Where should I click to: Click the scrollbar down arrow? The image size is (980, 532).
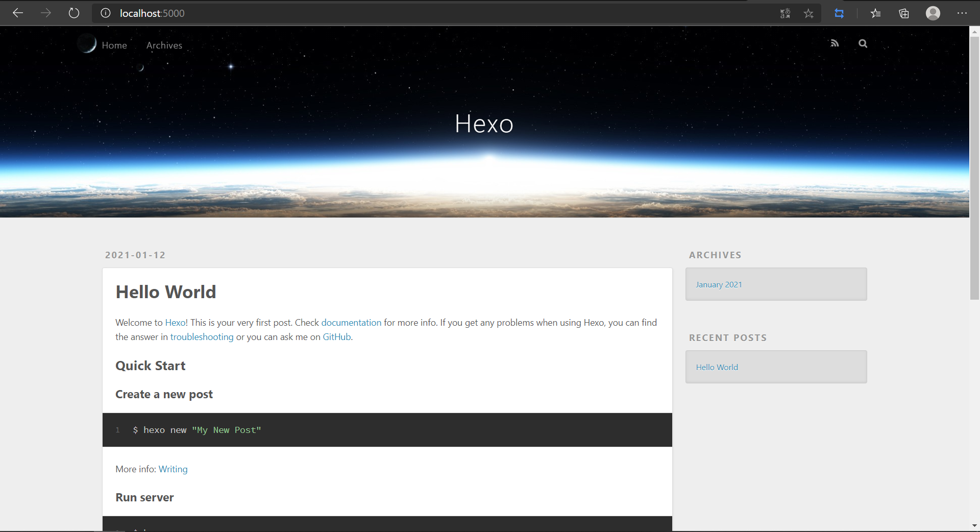974,526
